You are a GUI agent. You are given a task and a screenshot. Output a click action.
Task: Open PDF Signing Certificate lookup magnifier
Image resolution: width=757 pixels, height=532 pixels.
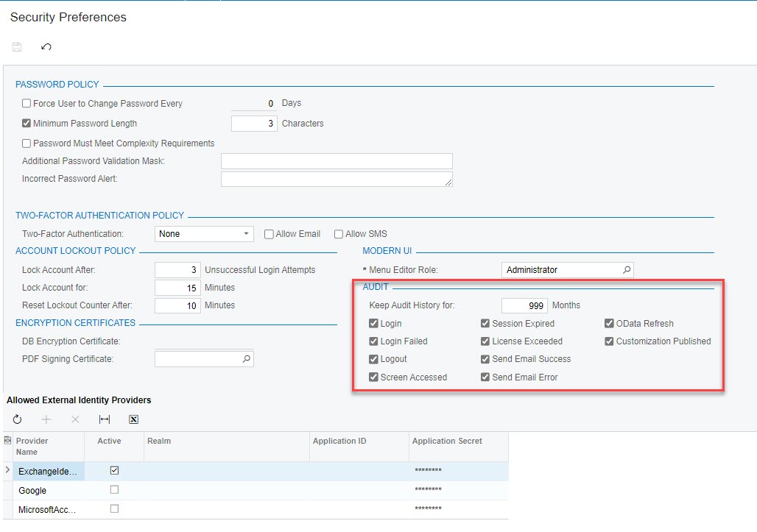246,359
